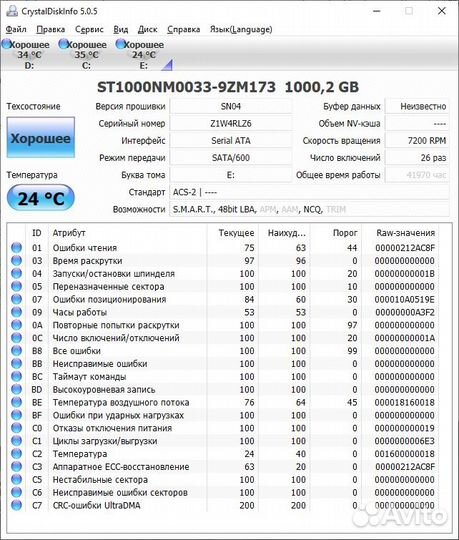Click the drive model title ST1000NM0033-9ZM173
The width and height of the screenshot is (459, 540).
(186, 87)
